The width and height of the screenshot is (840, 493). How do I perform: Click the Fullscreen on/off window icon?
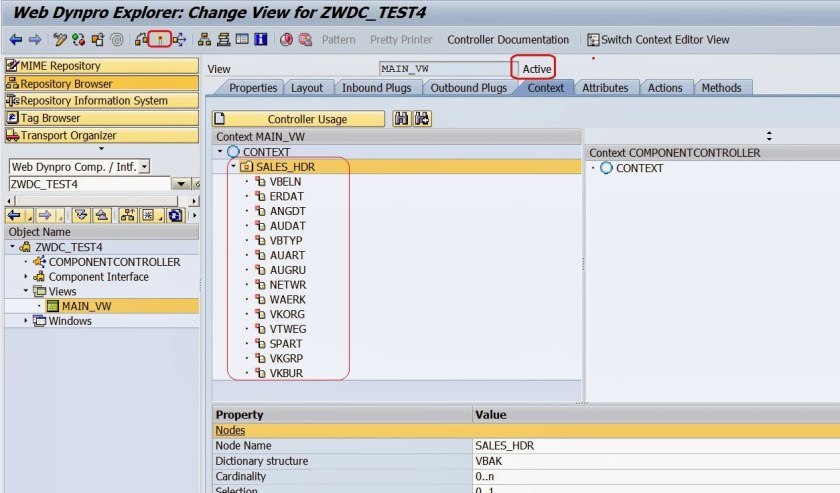click(x=242, y=40)
